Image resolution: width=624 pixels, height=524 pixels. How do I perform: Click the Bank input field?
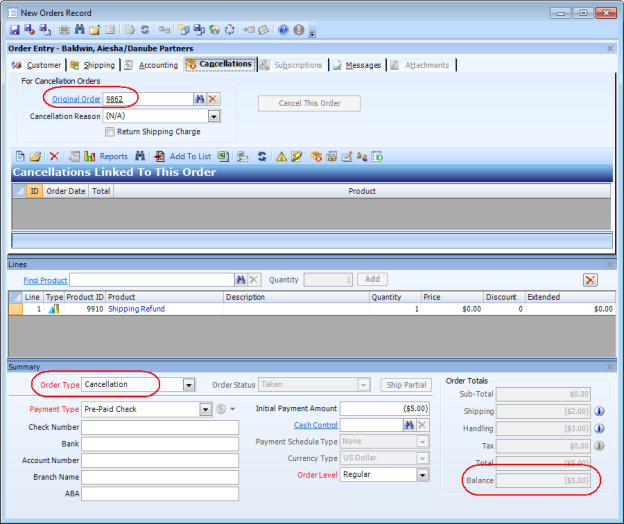click(x=160, y=444)
